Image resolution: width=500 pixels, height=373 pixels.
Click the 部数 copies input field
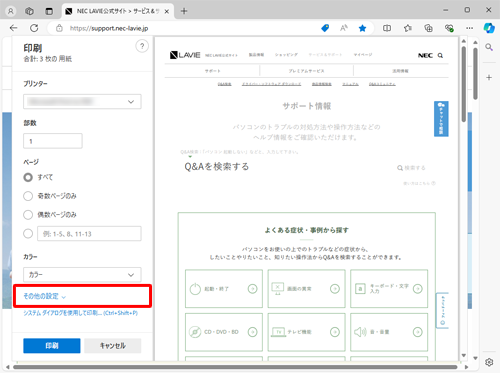point(53,141)
